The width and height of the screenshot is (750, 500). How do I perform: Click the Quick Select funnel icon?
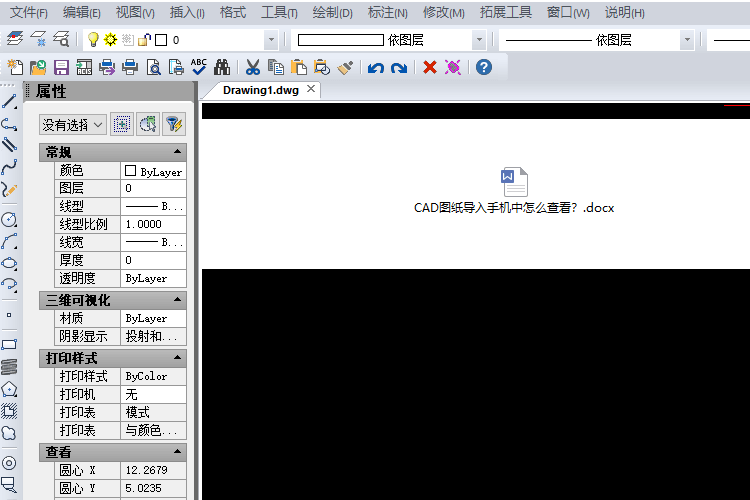pos(174,124)
